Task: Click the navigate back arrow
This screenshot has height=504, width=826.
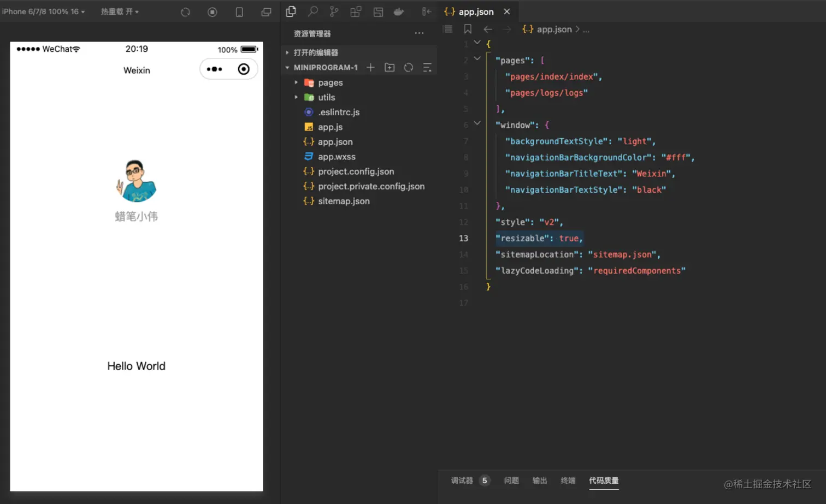Action: (x=488, y=29)
